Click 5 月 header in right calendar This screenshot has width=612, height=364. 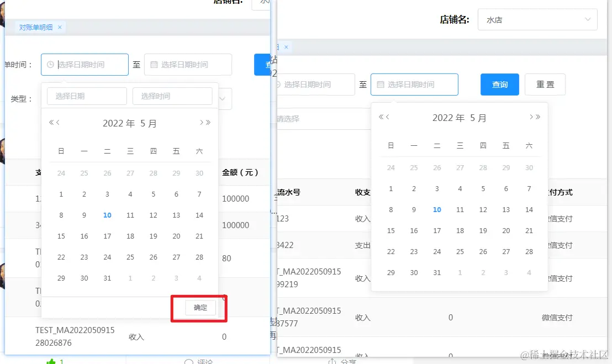click(x=478, y=118)
